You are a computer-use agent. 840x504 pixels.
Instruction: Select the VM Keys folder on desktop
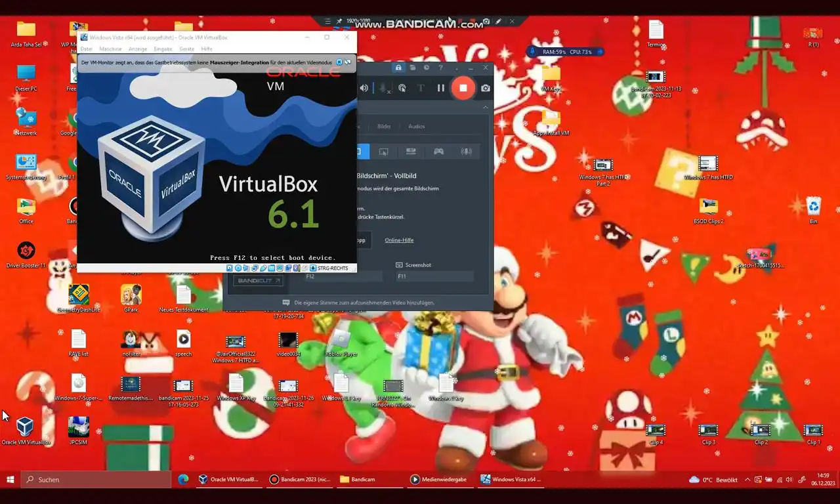tap(551, 79)
